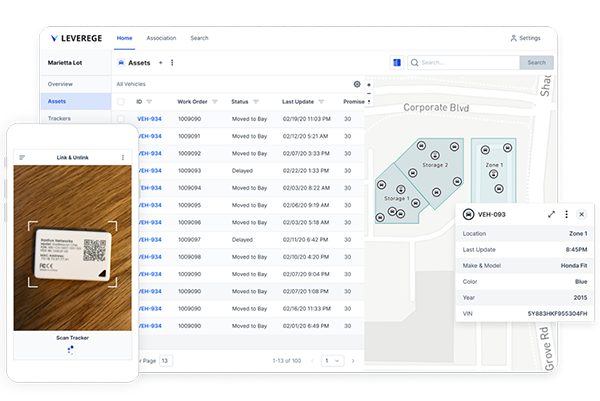Select Overview in the left sidebar
The width and height of the screenshot is (600, 401).
(60, 84)
